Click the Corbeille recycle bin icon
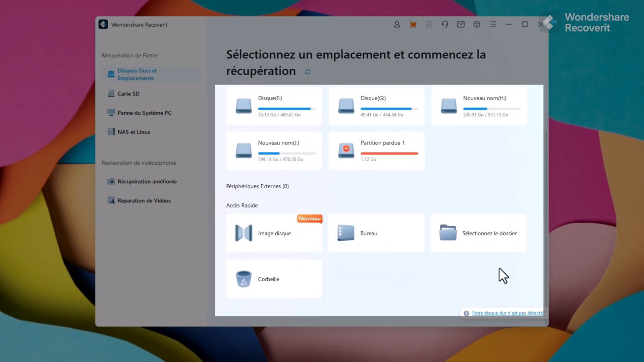Screen dimensions: 644x362 click(x=244, y=279)
